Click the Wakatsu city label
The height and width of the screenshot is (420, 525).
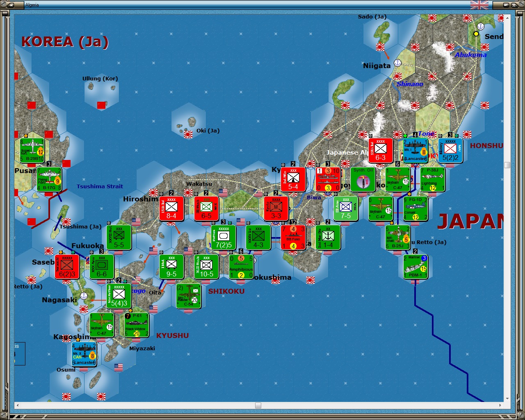click(199, 184)
